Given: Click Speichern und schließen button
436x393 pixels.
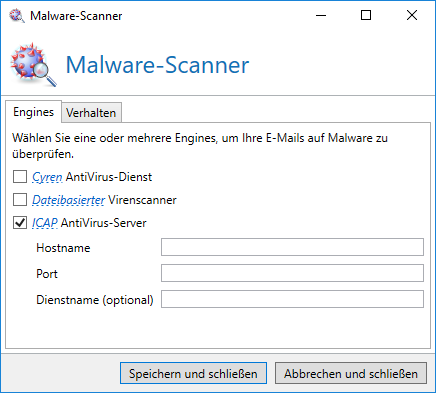Looking at the screenshot, I should pos(193,373).
